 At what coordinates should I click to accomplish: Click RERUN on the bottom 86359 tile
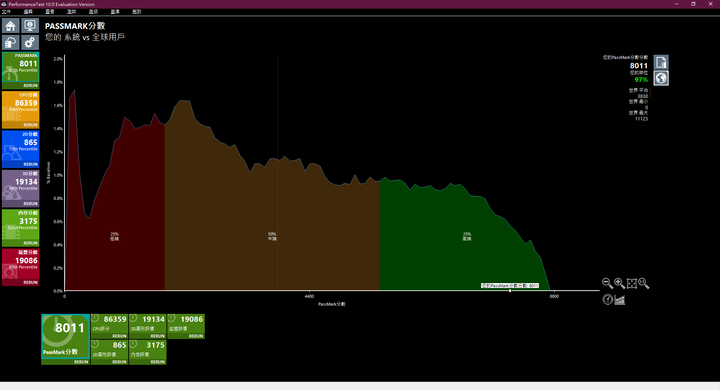119,336
